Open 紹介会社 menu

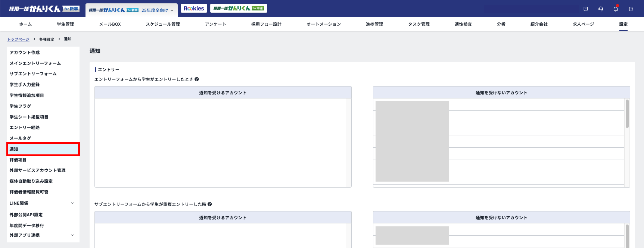pos(539,24)
